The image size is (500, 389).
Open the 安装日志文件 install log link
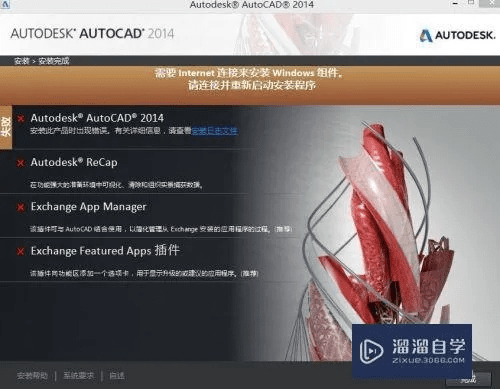215,131
